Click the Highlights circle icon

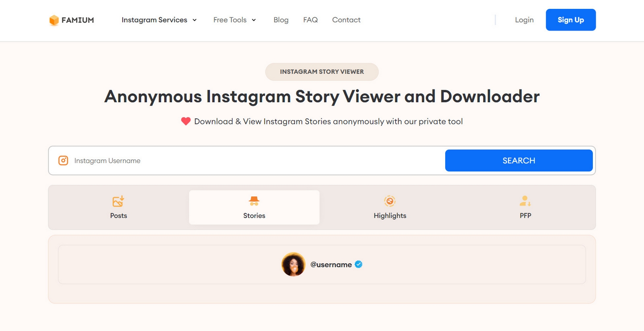(390, 201)
